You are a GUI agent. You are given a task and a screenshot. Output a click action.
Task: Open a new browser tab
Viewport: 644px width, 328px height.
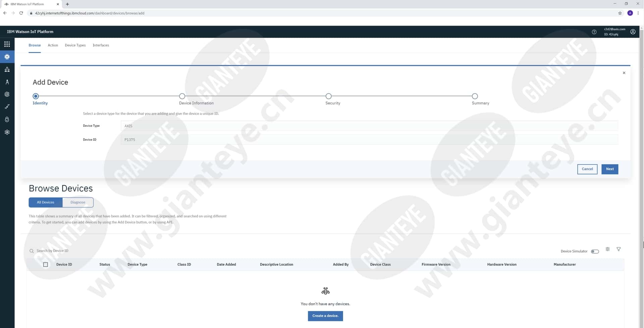[67, 4]
